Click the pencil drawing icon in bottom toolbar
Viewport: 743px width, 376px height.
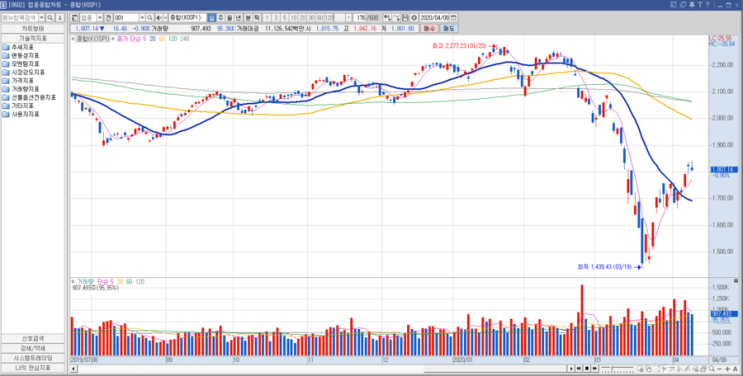[x=687, y=368]
